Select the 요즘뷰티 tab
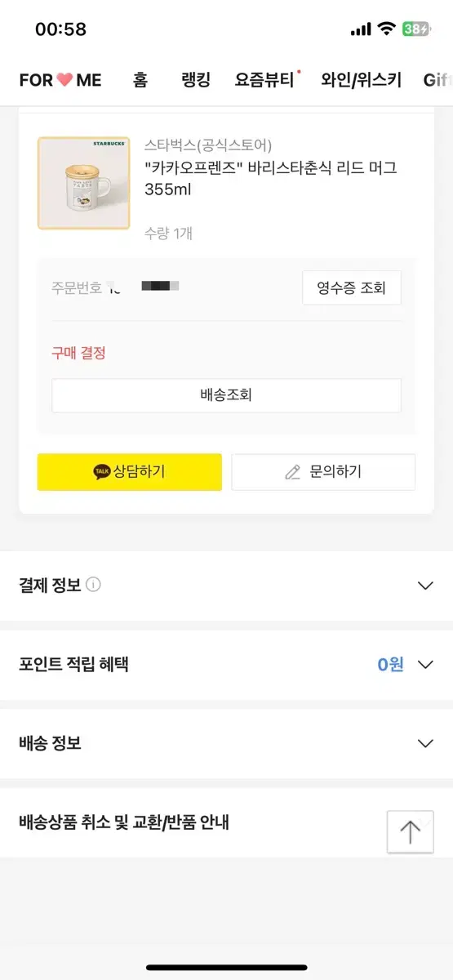This screenshot has width=453, height=980. pyautogui.click(x=265, y=79)
